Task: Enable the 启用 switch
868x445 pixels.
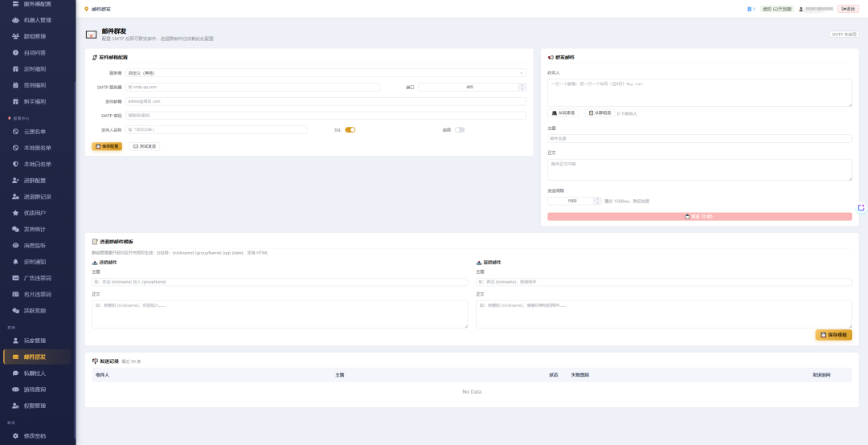Action: pos(460,130)
